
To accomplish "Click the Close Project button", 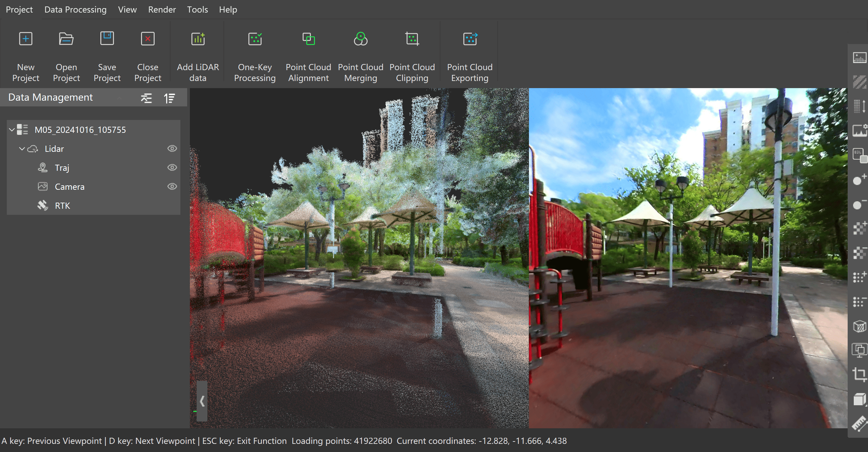I will pos(147,39).
